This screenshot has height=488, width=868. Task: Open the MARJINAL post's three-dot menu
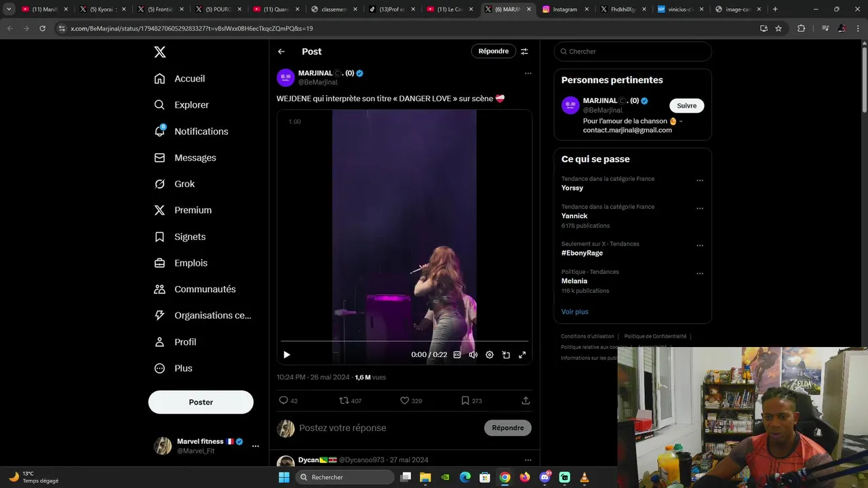tap(528, 73)
